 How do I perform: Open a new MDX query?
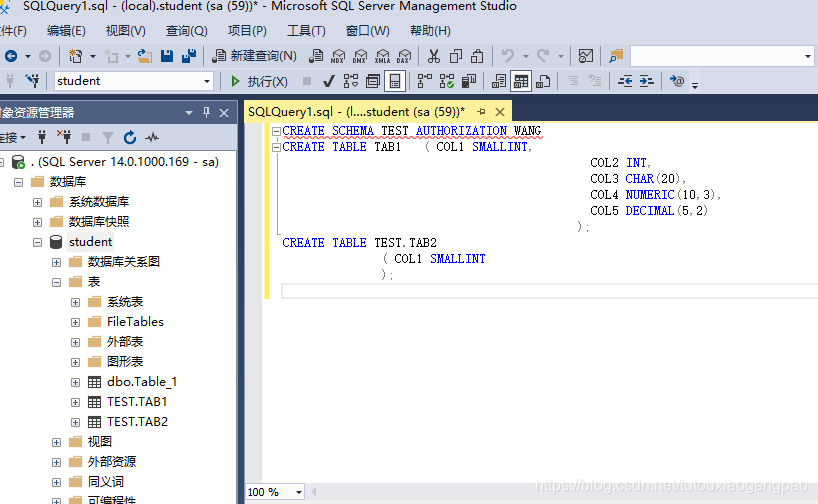tap(338, 56)
